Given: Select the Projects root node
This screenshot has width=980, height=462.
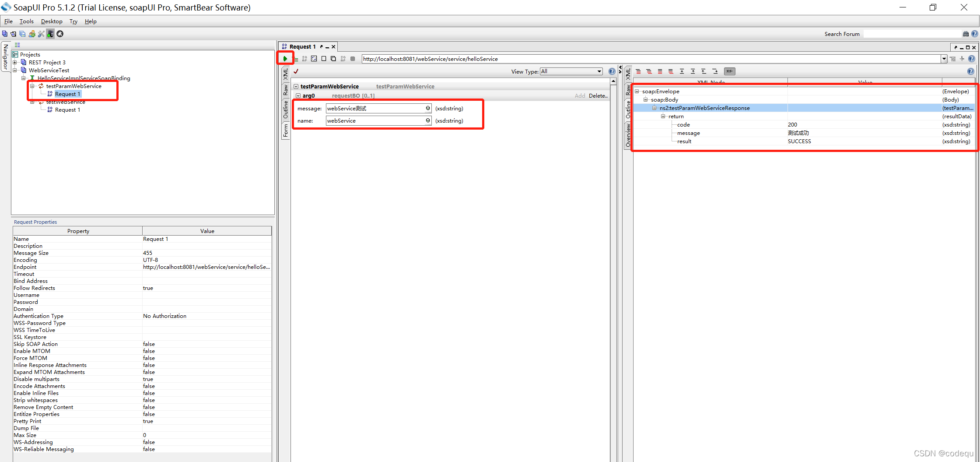Looking at the screenshot, I should pos(30,55).
